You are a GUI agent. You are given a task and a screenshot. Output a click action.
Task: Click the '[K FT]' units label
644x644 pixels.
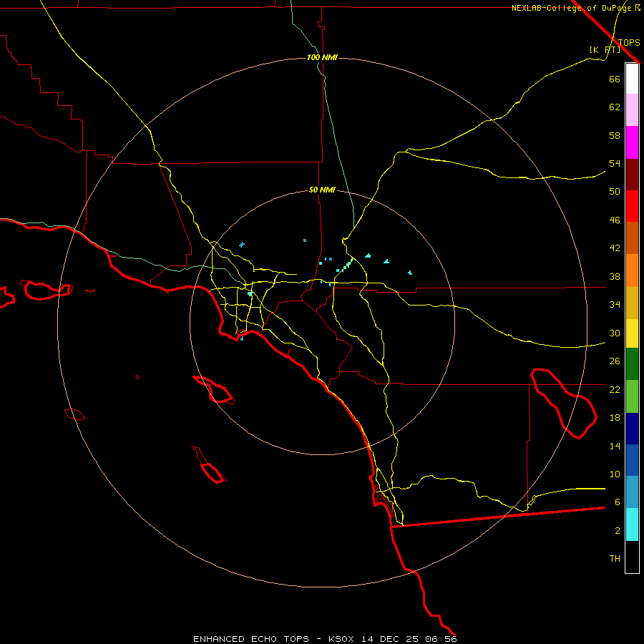[x=605, y=49]
